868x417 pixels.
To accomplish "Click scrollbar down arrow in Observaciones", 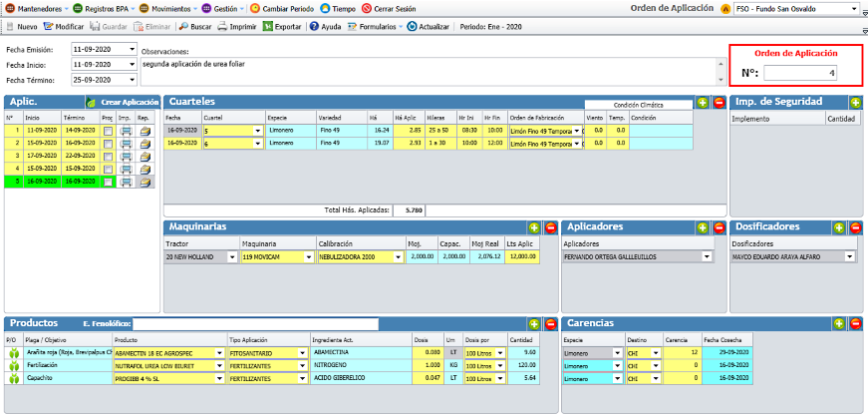I will pyautogui.click(x=721, y=81).
